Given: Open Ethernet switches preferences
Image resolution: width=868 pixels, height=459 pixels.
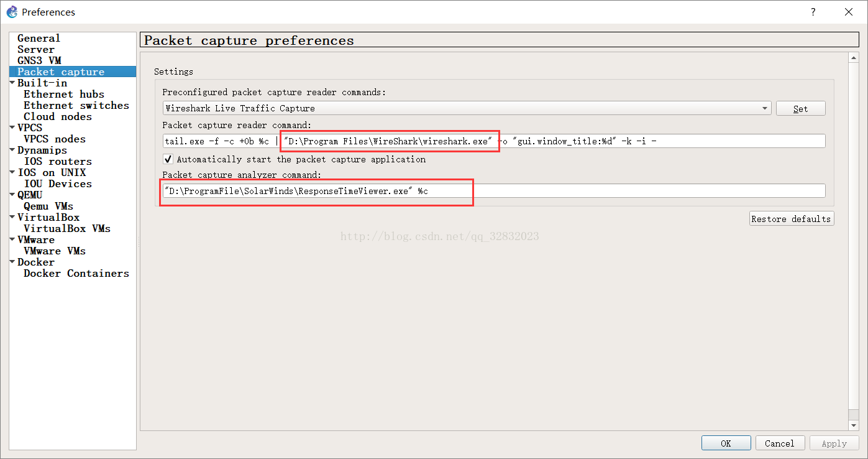Looking at the screenshot, I should click(x=76, y=106).
